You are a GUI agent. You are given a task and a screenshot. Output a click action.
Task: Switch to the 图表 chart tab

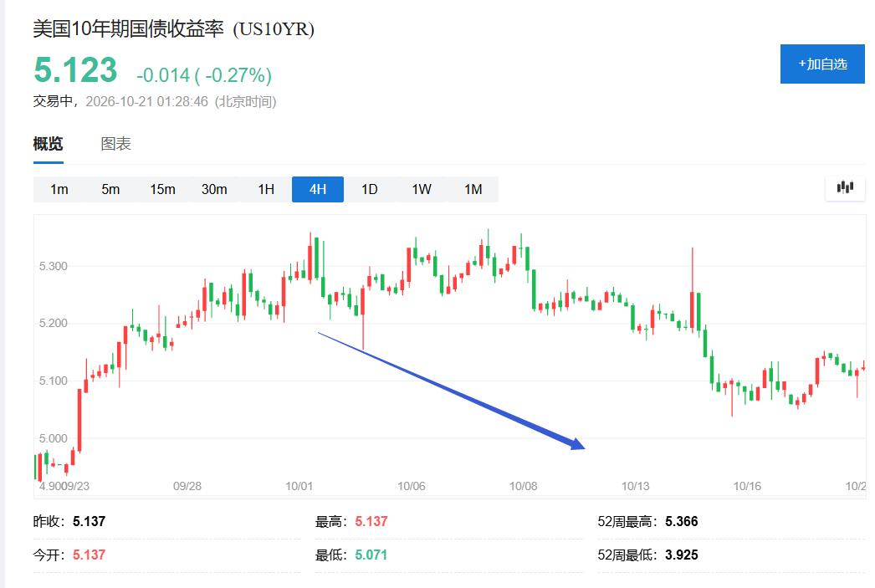(x=115, y=144)
